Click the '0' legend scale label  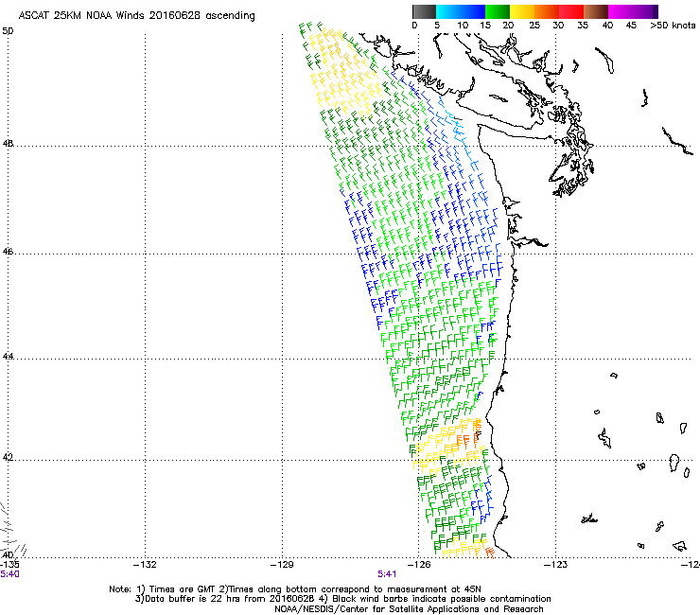414,26
